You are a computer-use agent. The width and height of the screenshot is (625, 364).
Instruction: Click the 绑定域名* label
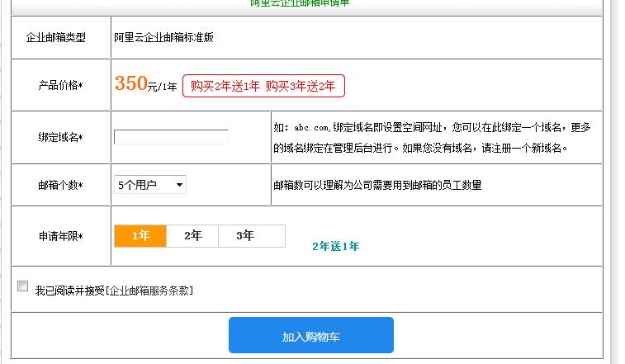pyautogui.click(x=60, y=137)
